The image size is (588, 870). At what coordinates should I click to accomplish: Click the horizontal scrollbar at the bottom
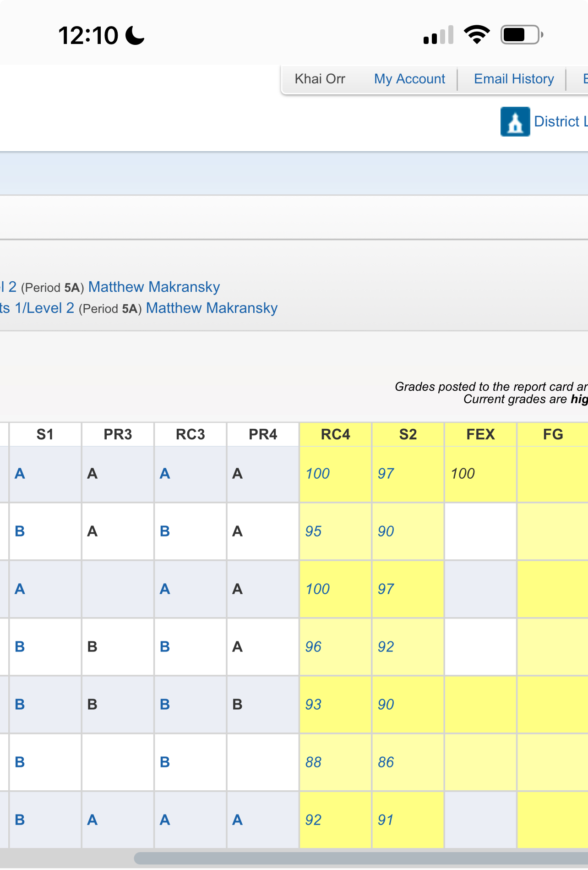coord(357,858)
